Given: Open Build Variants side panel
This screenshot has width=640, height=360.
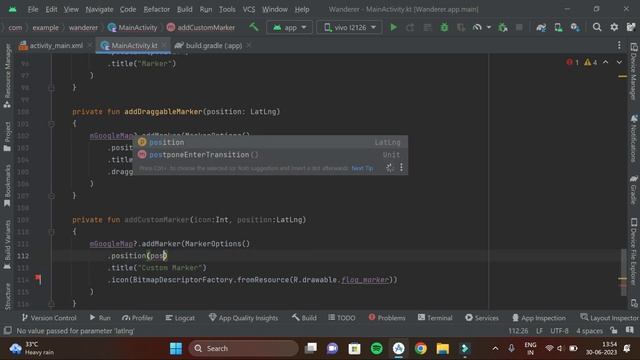Looking at the screenshot, I should [x=7, y=245].
